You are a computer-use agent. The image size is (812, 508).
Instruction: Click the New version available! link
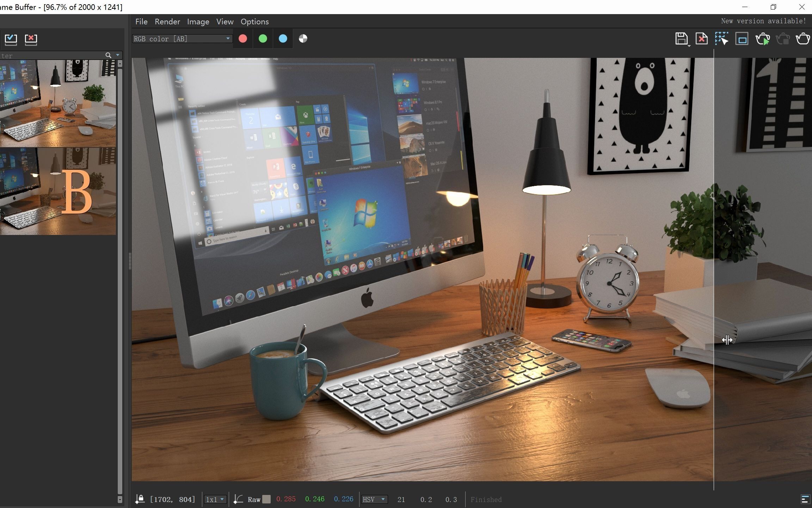click(x=763, y=21)
